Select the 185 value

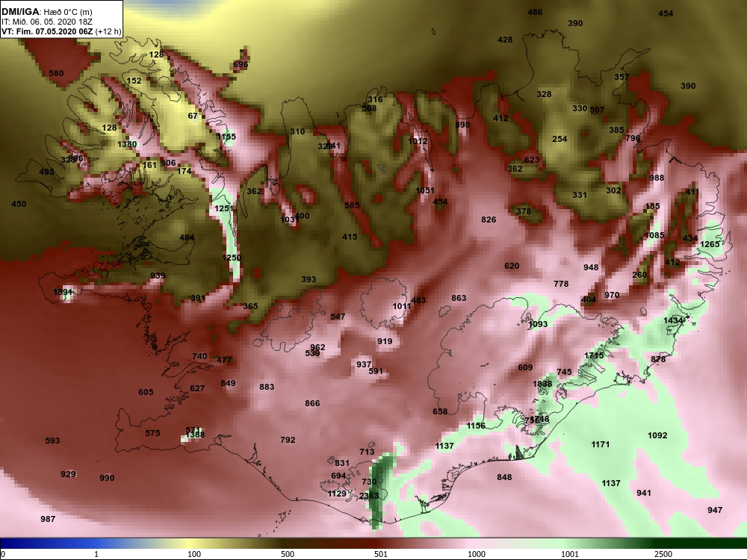653,206
